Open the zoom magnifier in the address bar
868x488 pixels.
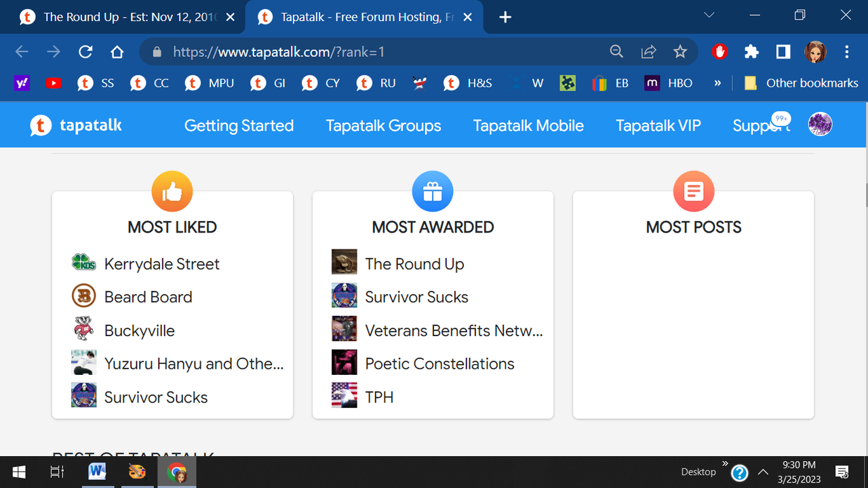click(x=616, y=52)
